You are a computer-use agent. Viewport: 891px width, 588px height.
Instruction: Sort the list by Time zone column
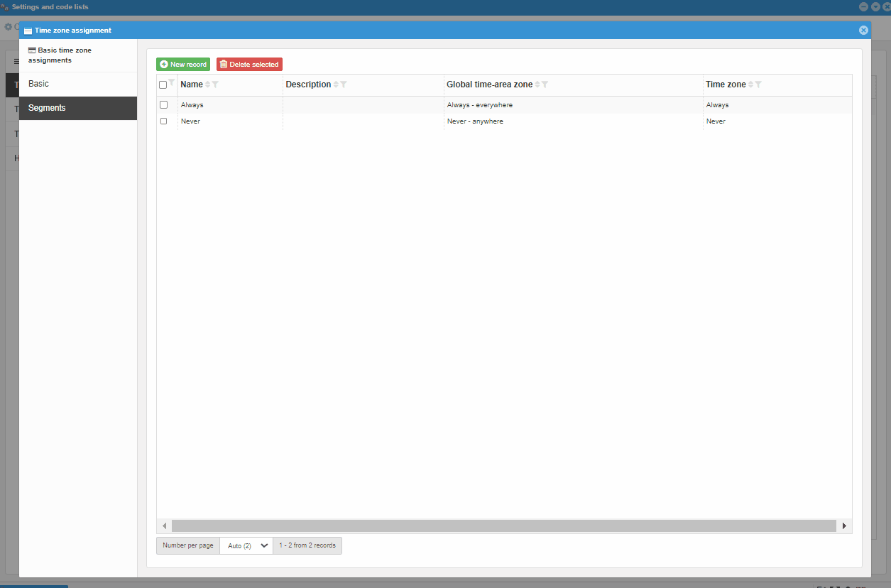click(x=751, y=85)
